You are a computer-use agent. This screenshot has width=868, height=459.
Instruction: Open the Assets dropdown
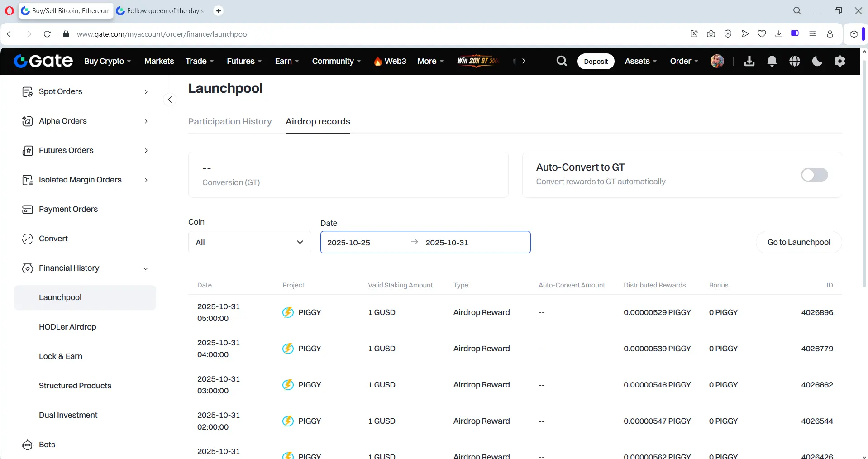pyautogui.click(x=641, y=61)
